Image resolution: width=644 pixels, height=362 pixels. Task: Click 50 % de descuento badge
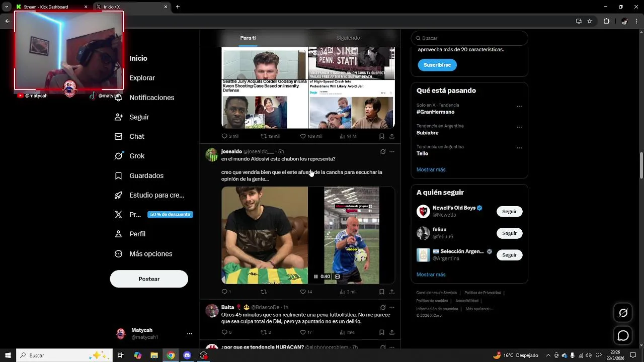point(170,215)
